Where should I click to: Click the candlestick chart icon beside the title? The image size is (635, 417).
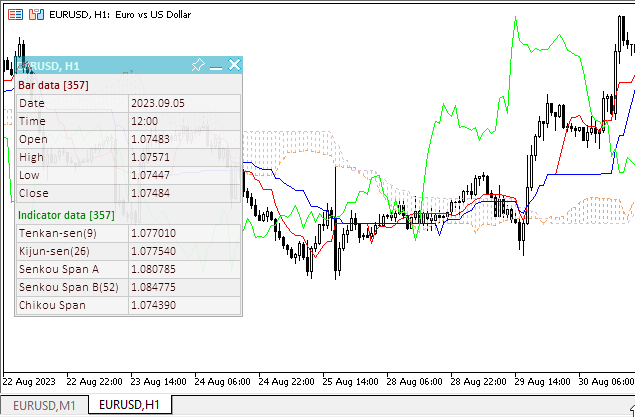point(36,15)
